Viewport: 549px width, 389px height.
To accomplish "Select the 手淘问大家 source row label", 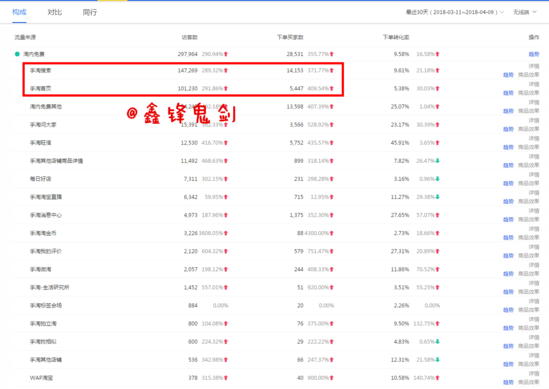I will (x=43, y=125).
